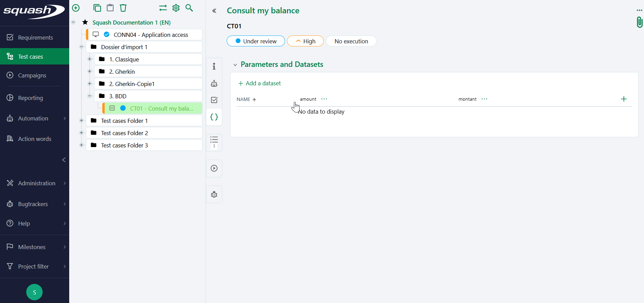Go to Campaigns in the sidebar
This screenshot has width=644, height=303.
point(32,75)
